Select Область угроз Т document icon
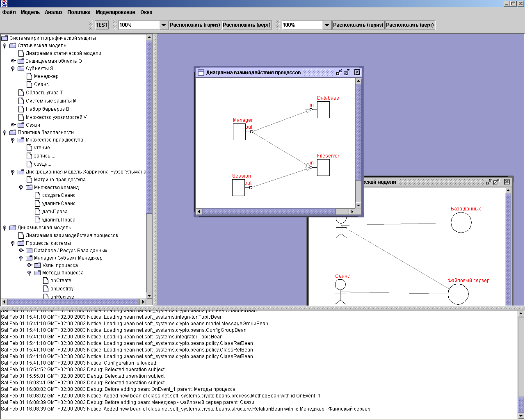 [x=21, y=92]
